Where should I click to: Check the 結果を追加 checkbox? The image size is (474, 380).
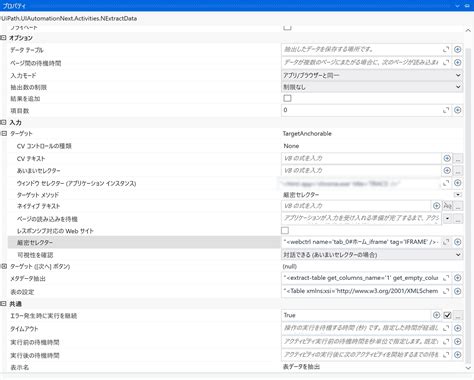click(287, 98)
